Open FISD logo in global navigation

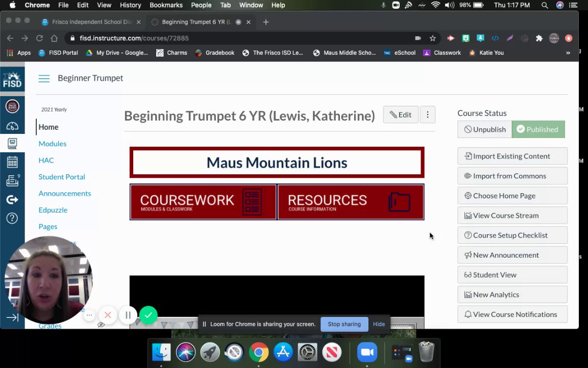(12, 79)
